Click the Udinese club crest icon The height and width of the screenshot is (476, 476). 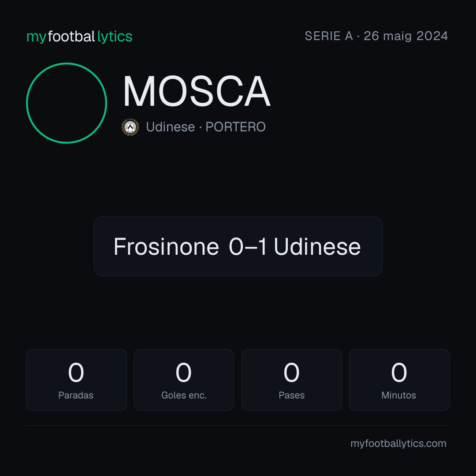point(130,127)
